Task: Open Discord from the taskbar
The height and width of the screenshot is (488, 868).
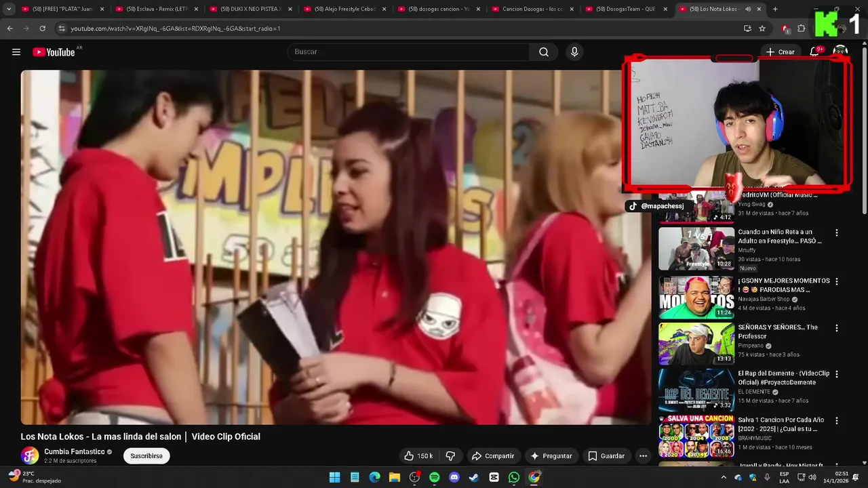Action: pyautogui.click(x=454, y=477)
